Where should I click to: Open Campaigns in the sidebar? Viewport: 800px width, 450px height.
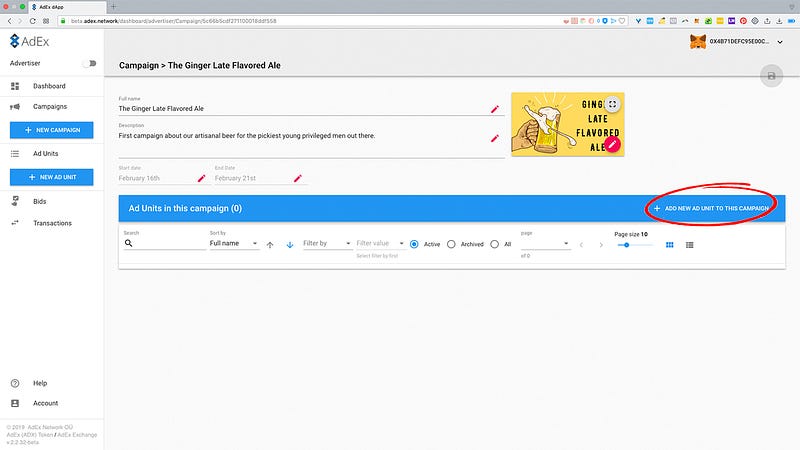[x=50, y=107]
